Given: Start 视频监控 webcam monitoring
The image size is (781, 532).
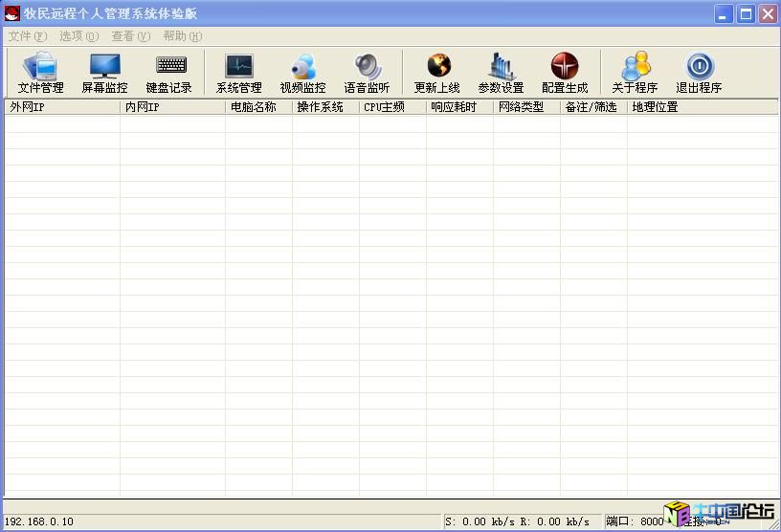Looking at the screenshot, I should click(x=302, y=73).
